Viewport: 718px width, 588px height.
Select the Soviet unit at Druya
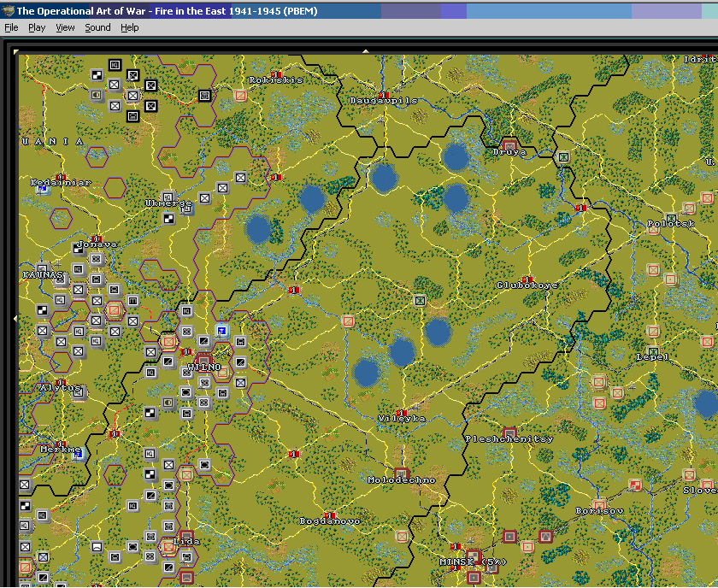pos(509,146)
